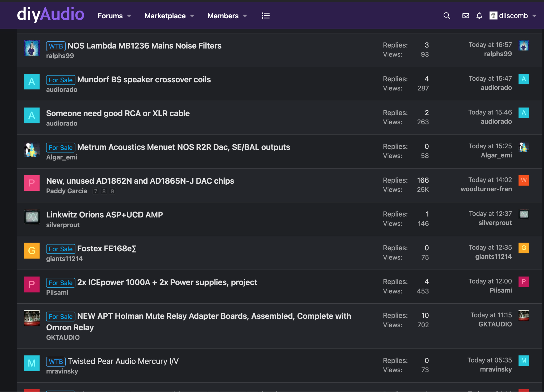Screen dimensions: 544x392
Task: Click the list menu icon in navbar
Action: coord(265,16)
